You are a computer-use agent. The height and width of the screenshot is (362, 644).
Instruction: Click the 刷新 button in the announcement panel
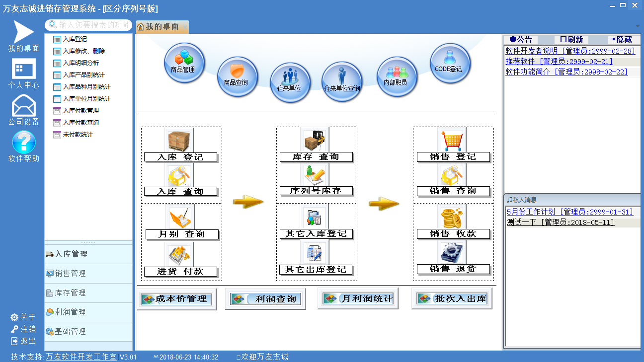(x=571, y=40)
